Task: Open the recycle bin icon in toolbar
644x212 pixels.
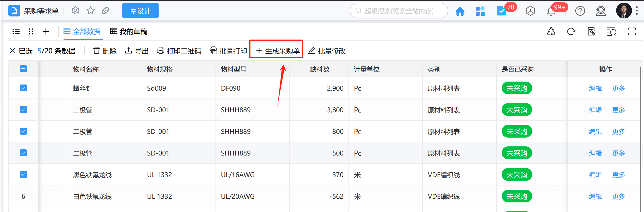Action: 551,32
